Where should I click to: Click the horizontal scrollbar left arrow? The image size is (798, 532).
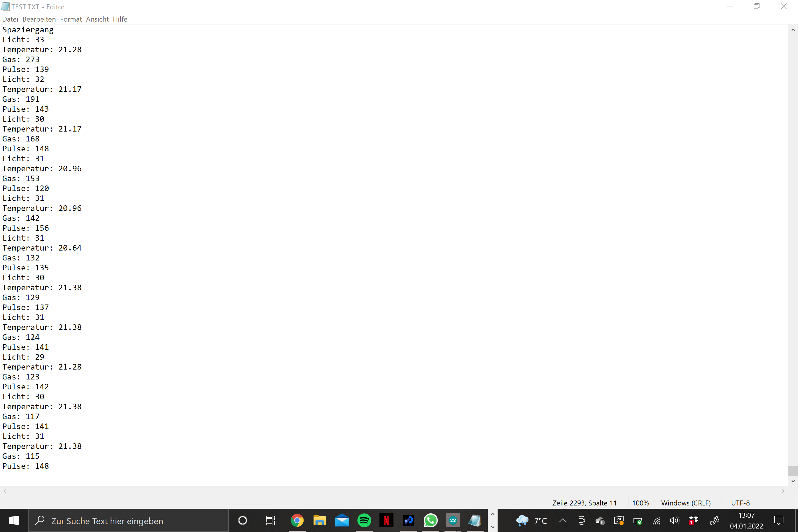5,491
